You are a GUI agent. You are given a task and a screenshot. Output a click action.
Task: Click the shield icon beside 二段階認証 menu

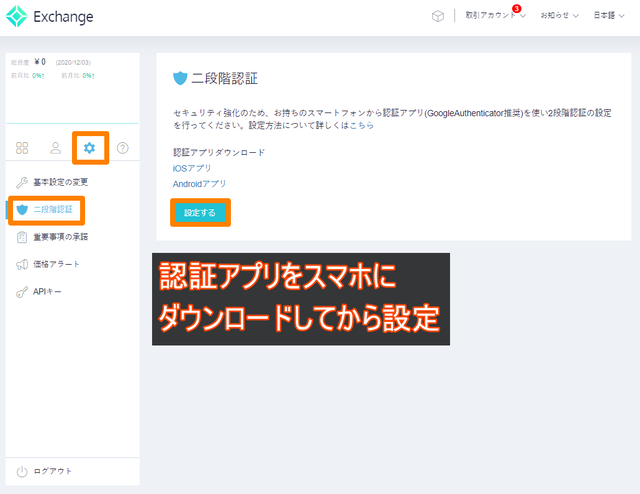pyautogui.click(x=22, y=210)
